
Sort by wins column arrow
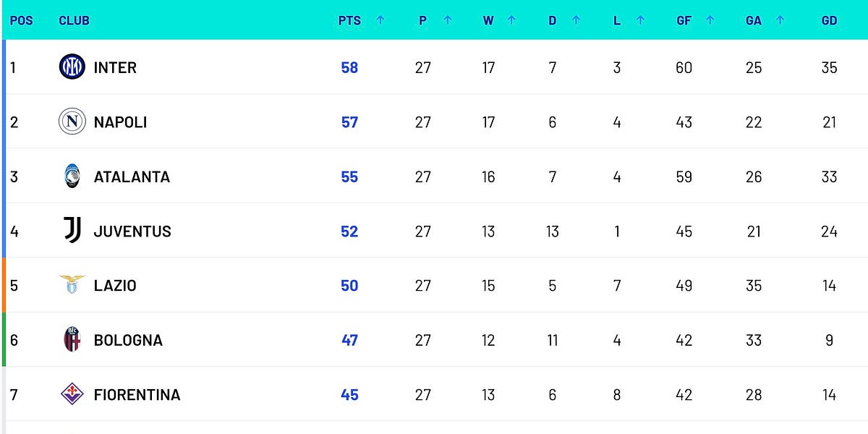(511, 20)
